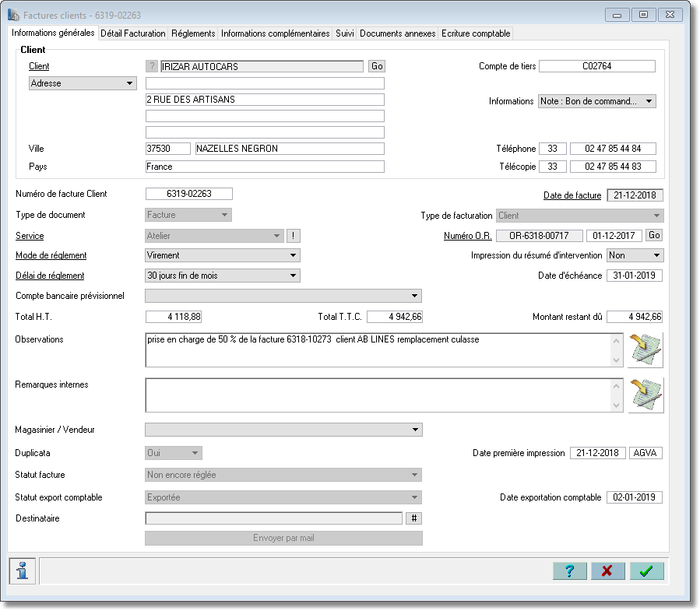Click the exclamation button next to Service
700x611 pixels.
pyautogui.click(x=294, y=236)
